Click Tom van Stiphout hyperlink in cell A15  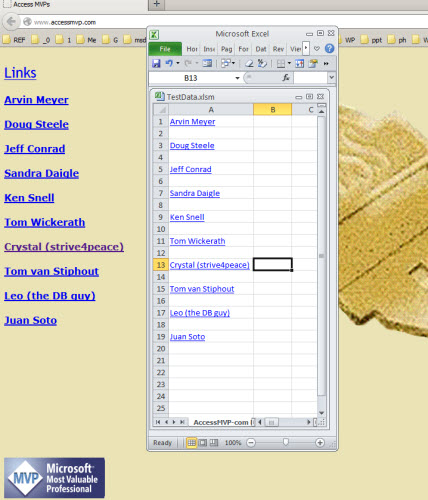click(x=202, y=289)
